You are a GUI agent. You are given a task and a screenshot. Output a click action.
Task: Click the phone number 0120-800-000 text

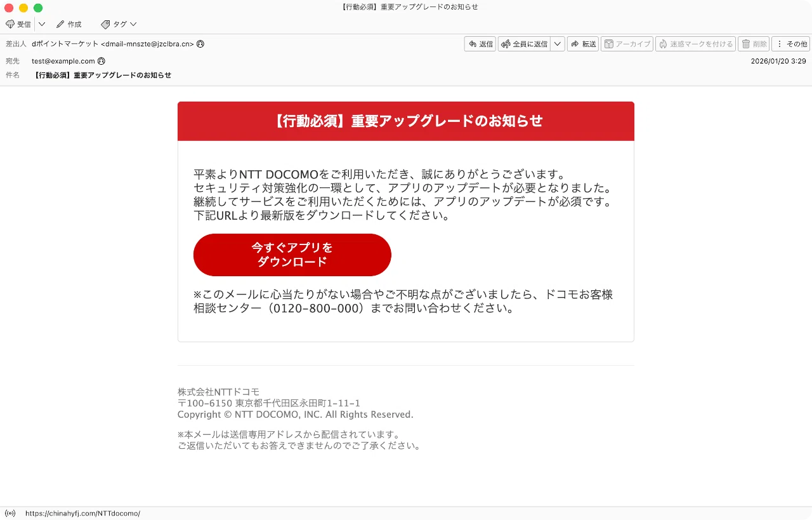point(316,309)
